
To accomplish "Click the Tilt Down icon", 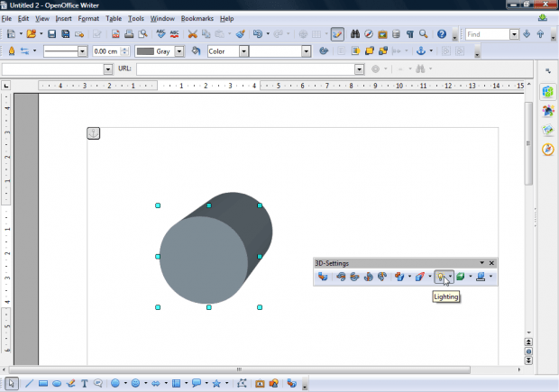I will (341, 277).
